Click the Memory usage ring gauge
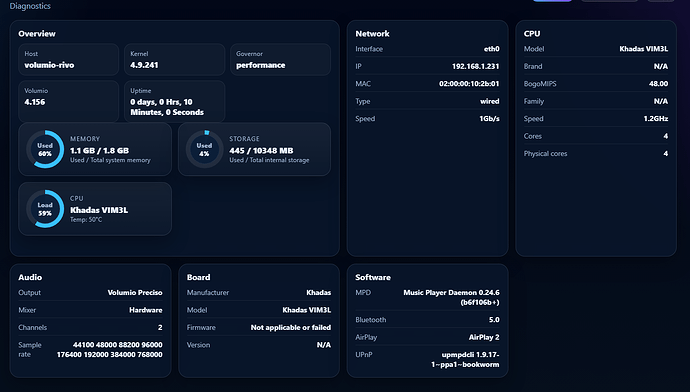The image size is (690, 392). coord(45,149)
